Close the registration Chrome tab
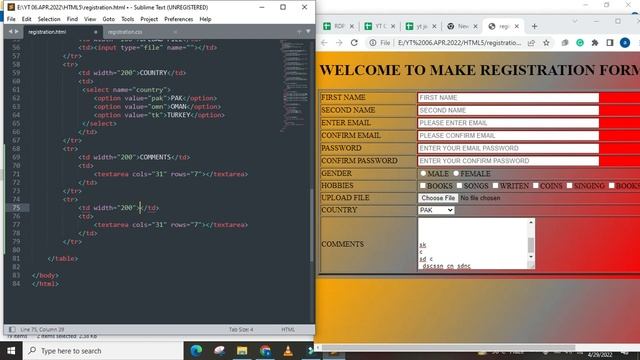This screenshot has width=640, height=360. pos(517,26)
